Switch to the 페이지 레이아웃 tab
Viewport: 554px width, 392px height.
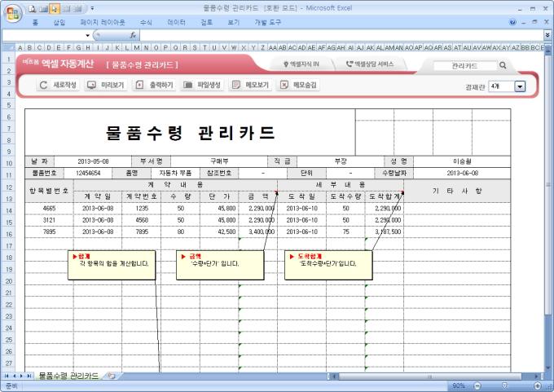103,22
